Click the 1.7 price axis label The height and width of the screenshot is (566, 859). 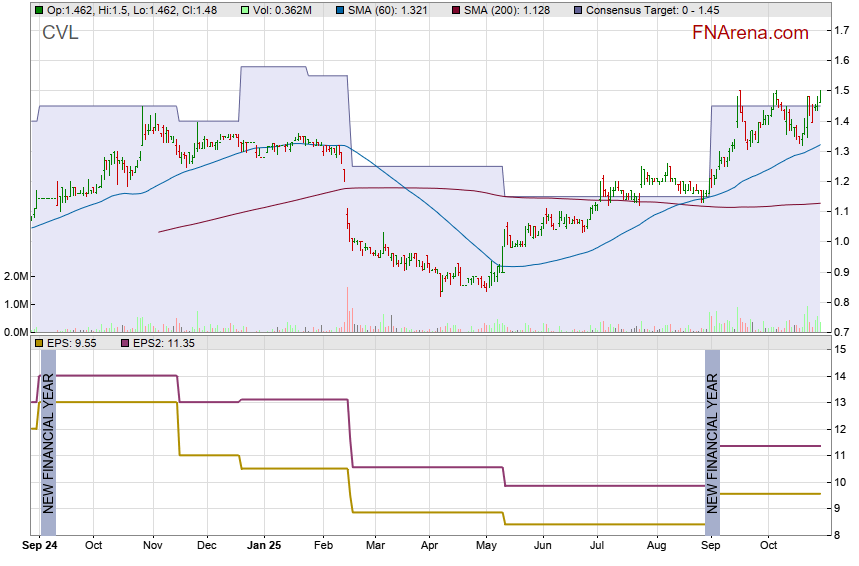842,31
